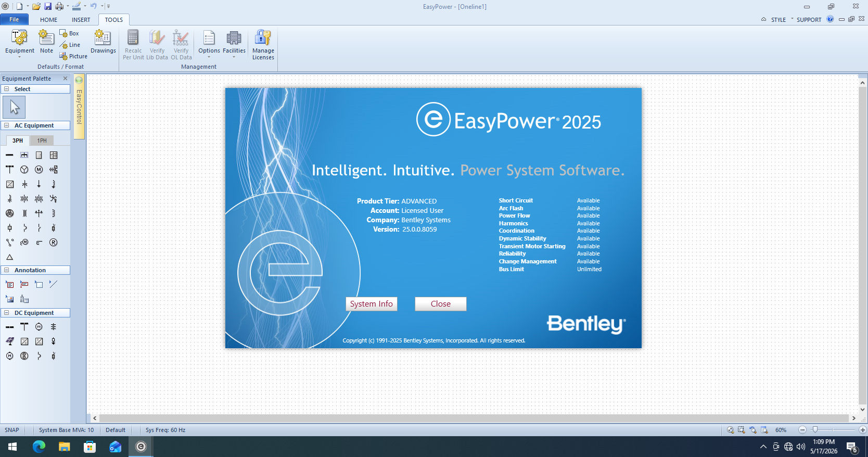Pick the relay (R) symbol in AC palette
The width and height of the screenshot is (868, 457).
click(x=53, y=243)
